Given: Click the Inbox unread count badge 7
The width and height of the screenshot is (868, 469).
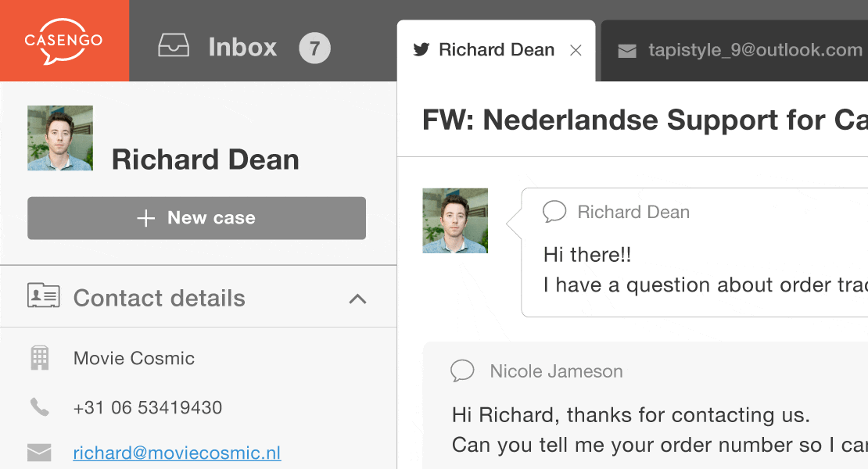Looking at the screenshot, I should pos(314,48).
